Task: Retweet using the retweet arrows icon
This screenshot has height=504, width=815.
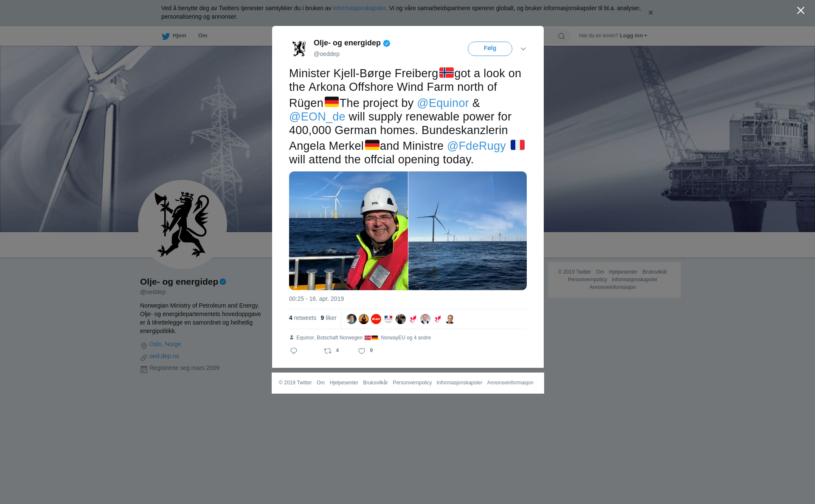Action: point(328,351)
